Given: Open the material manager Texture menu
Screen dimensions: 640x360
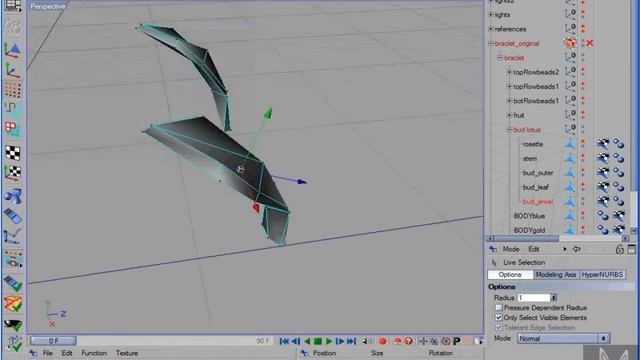Looking at the screenshot, I should pos(127,353).
